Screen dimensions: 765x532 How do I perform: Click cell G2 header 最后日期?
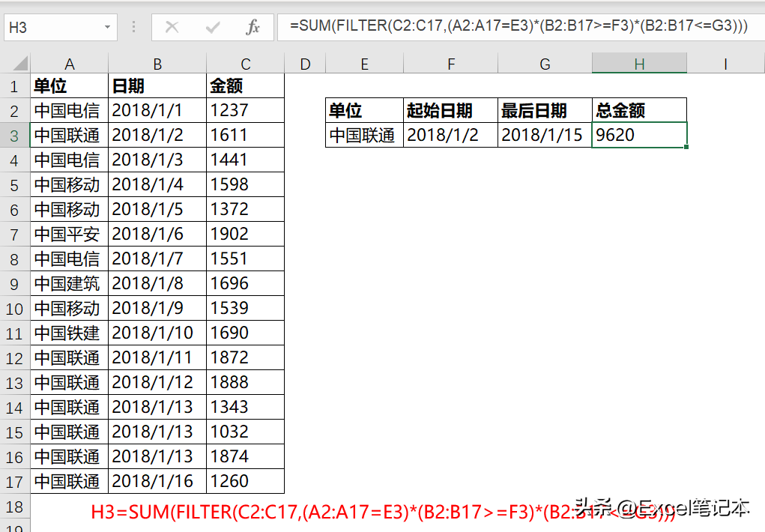(545, 110)
